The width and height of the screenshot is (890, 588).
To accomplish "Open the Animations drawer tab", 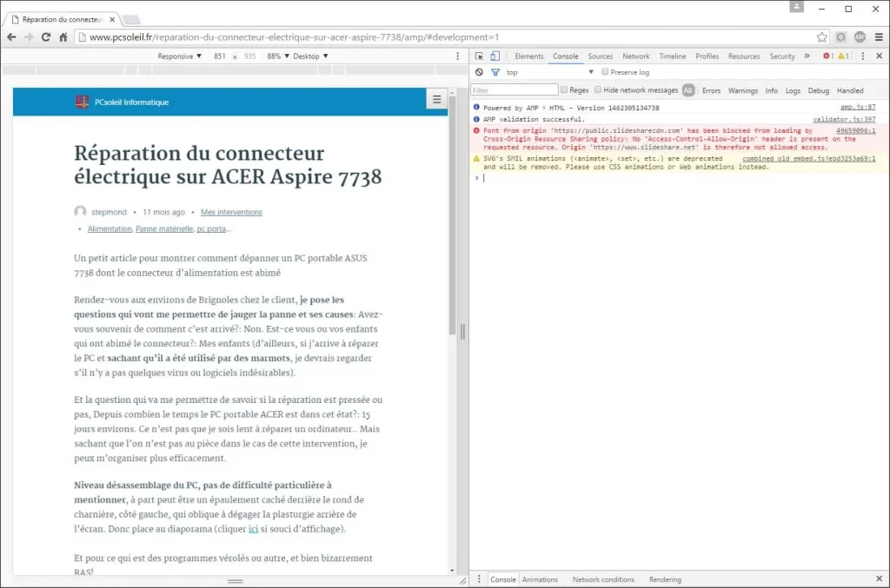I will 540,579.
